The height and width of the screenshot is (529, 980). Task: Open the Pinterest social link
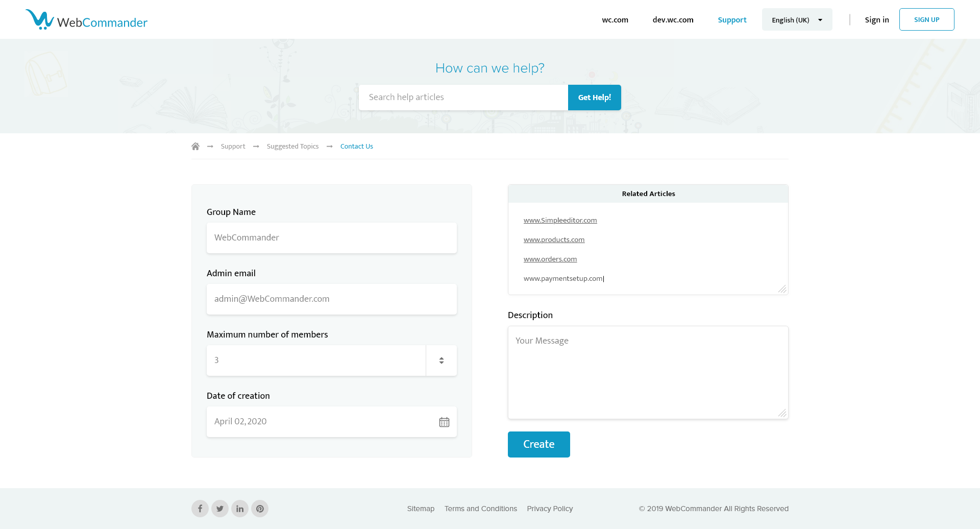pos(260,509)
